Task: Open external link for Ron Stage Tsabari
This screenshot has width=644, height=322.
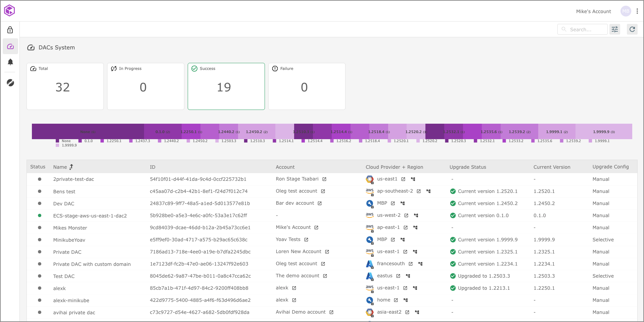Action: point(324,179)
